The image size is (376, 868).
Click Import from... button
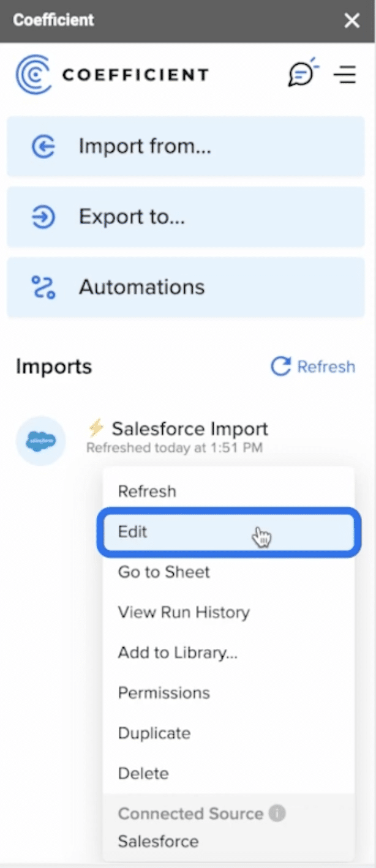186,147
